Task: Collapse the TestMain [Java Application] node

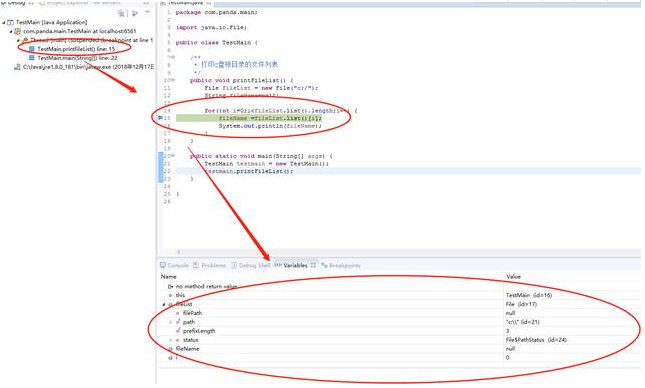Action: click(4, 22)
